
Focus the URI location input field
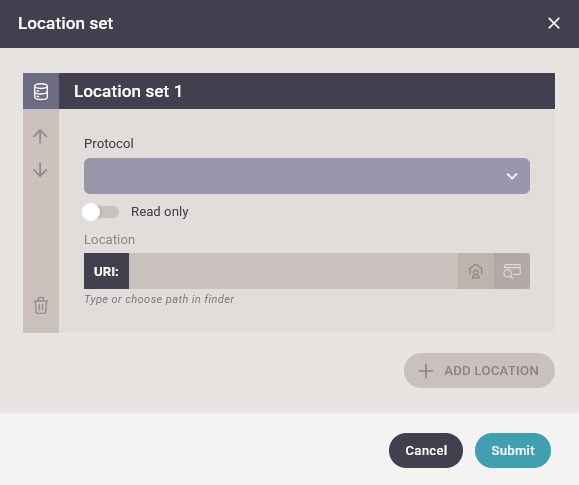pos(293,271)
